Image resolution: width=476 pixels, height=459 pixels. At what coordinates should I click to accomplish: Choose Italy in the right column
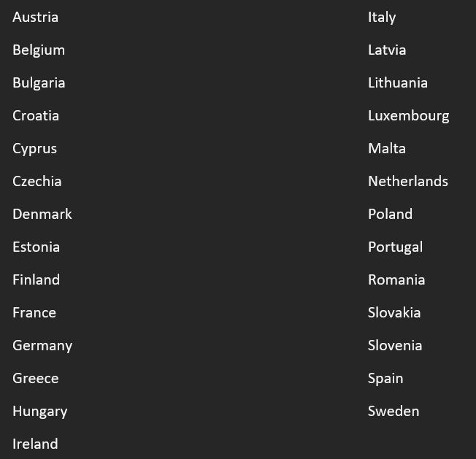coord(382,17)
